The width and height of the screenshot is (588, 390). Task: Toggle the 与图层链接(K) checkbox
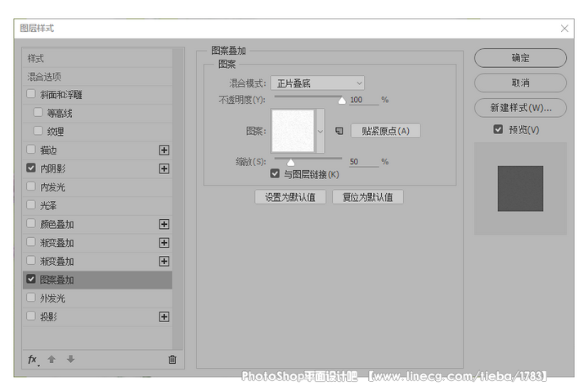275,173
